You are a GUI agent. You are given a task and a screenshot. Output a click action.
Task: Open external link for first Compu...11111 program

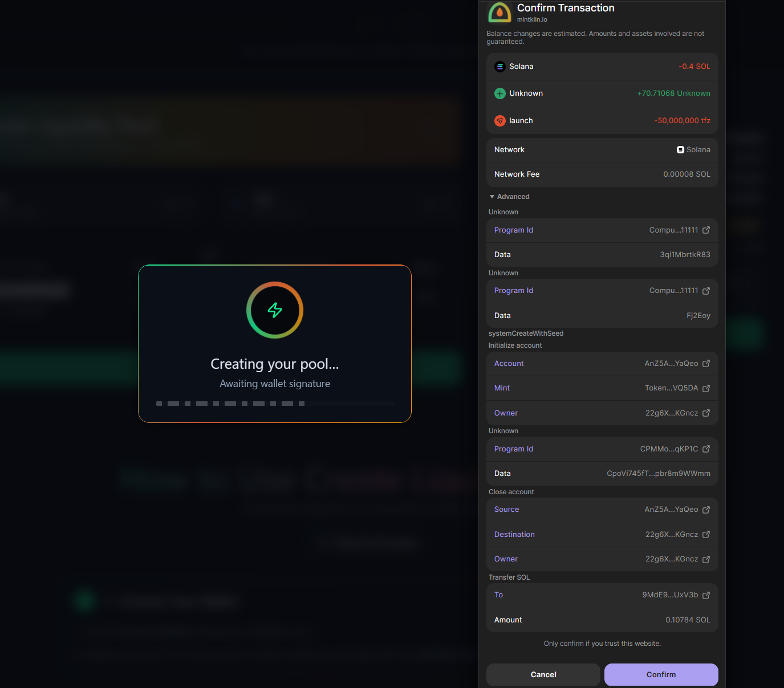pyautogui.click(x=706, y=230)
